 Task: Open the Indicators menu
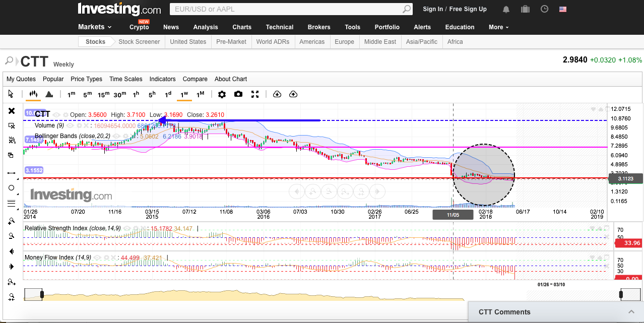point(162,79)
